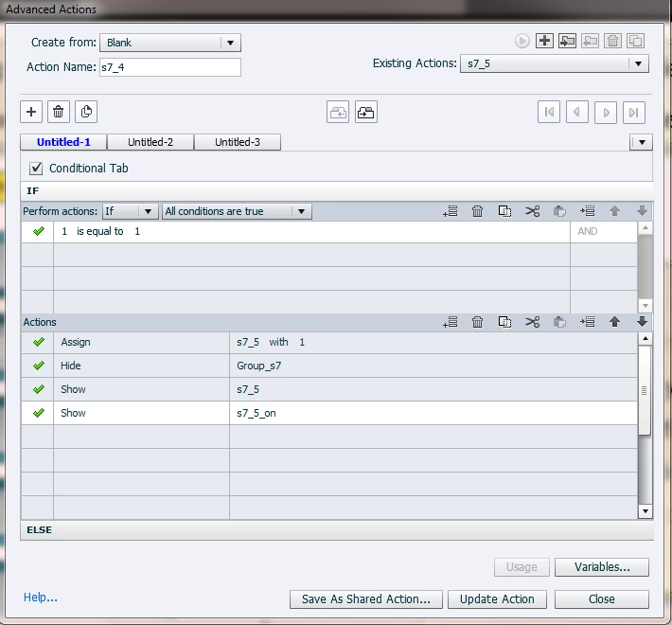Viewport: 672px width, 625px height.
Task: Delete condition with IF toolbar trash icon
Action: pos(477,211)
